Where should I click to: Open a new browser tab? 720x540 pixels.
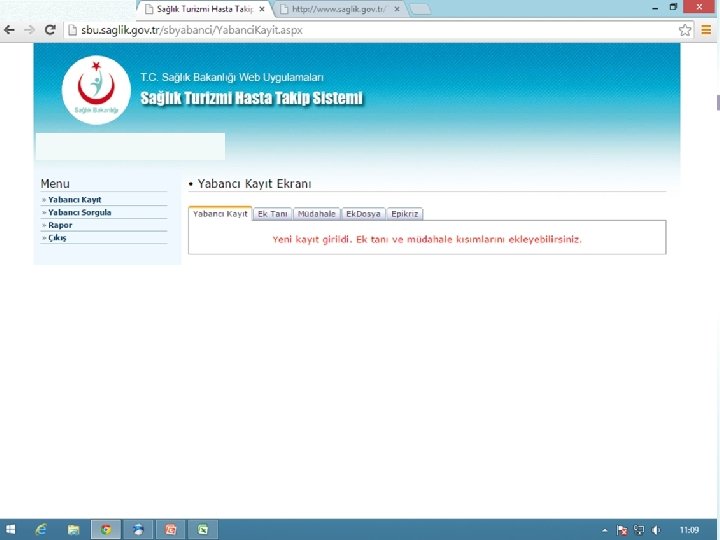point(420,9)
